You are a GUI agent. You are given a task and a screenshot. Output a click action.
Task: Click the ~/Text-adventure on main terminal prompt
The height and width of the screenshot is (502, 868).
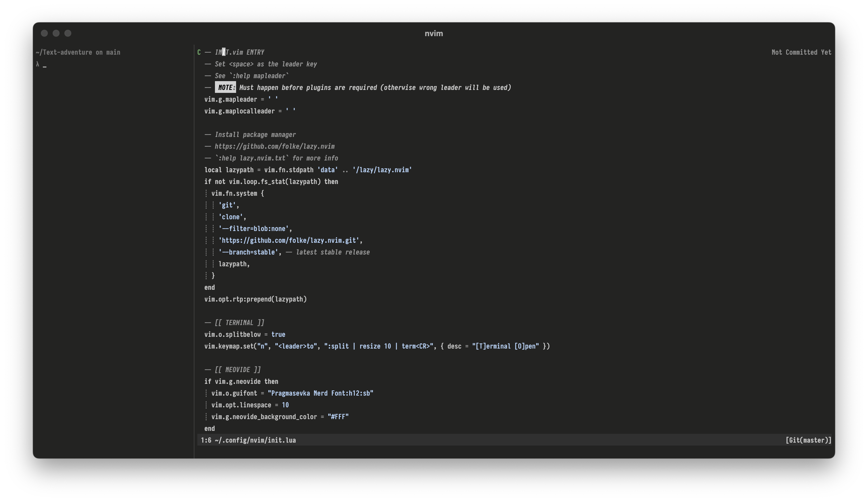coord(78,52)
